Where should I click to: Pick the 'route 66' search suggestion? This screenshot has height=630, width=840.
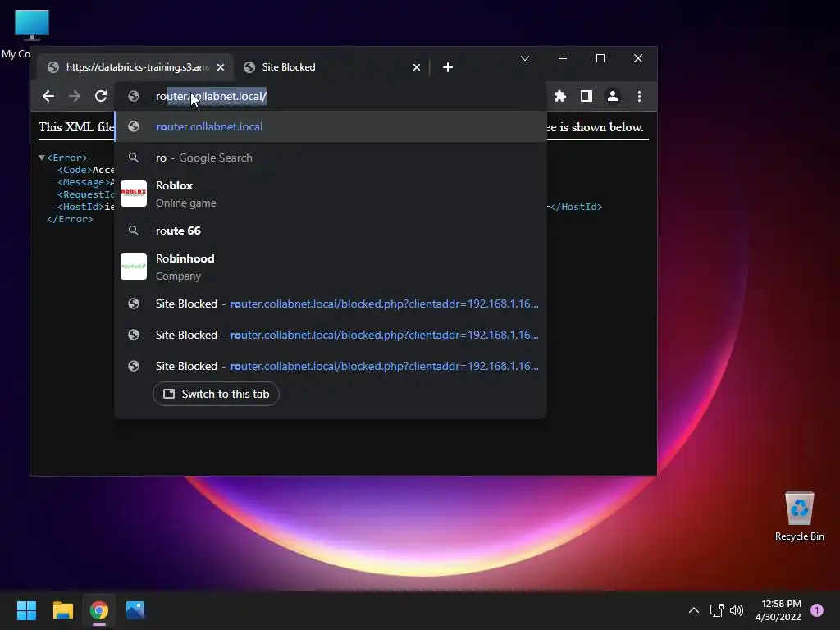pyautogui.click(x=331, y=231)
